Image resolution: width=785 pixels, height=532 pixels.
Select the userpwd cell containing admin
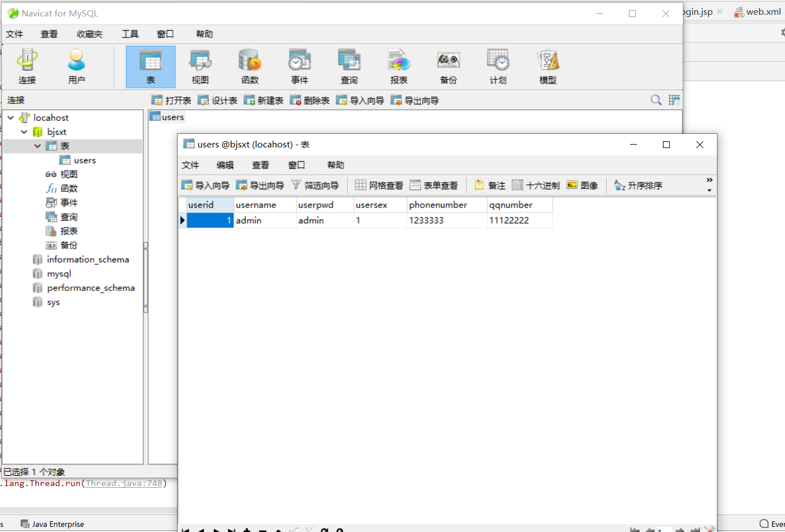(325, 220)
